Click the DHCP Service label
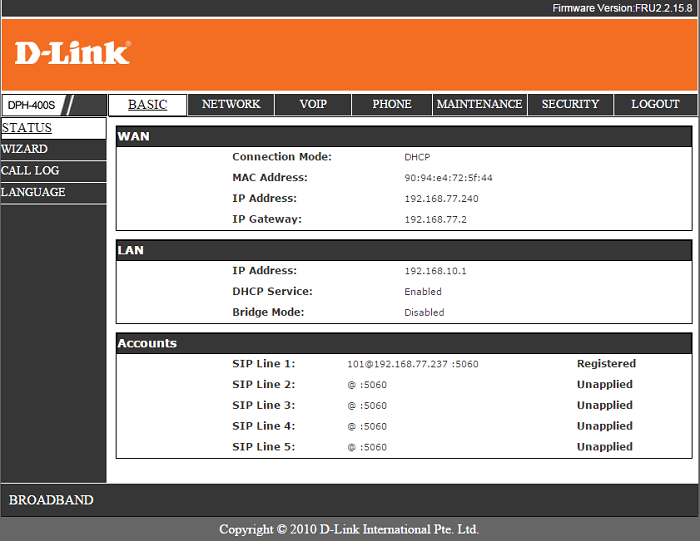The image size is (700, 541). tap(272, 291)
